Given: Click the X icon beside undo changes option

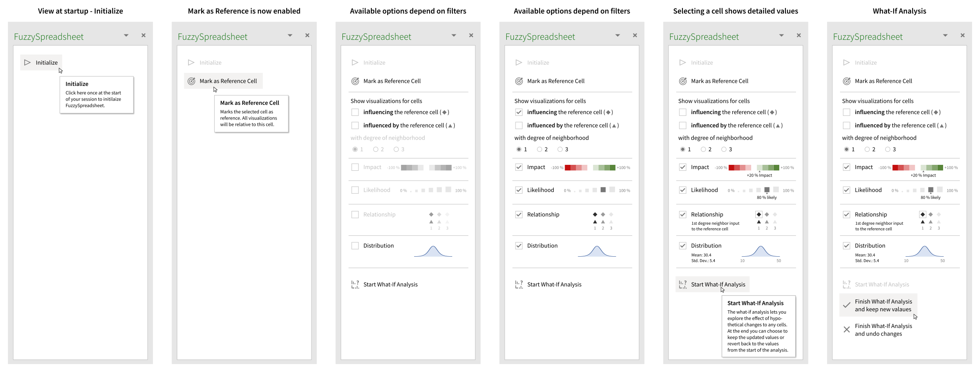Looking at the screenshot, I should (x=846, y=330).
